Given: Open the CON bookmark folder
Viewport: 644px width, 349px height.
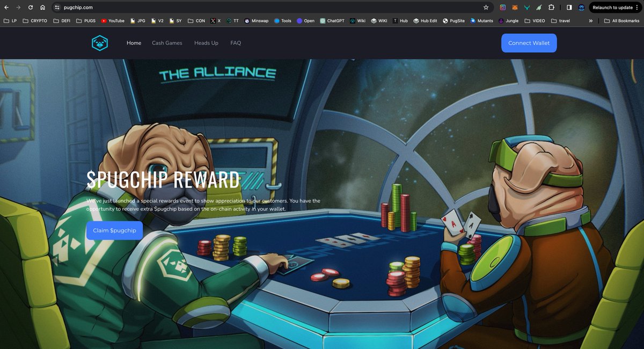Looking at the screenshot, I should click(196, 21).
